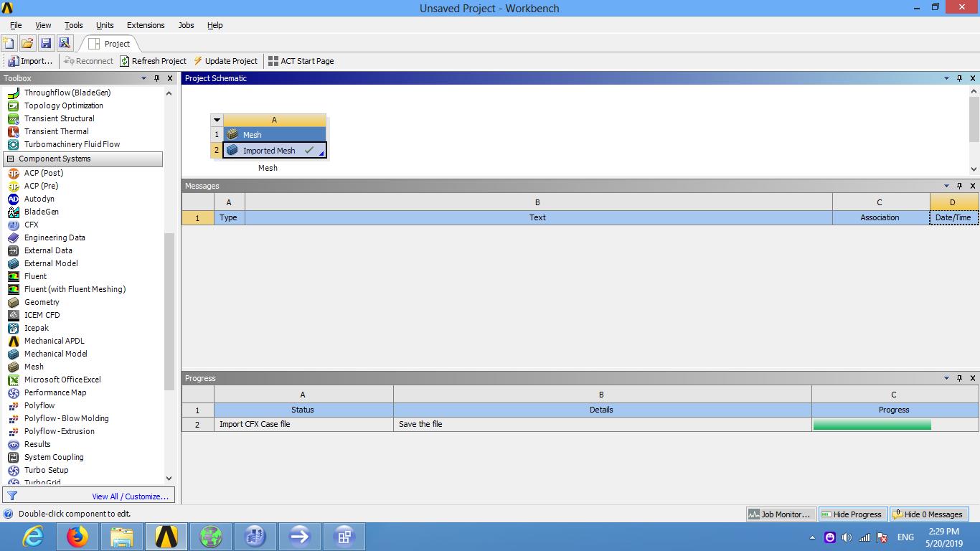980x551 pixels.
Task: Open ACT Start Page
Action: pos(301,61)
